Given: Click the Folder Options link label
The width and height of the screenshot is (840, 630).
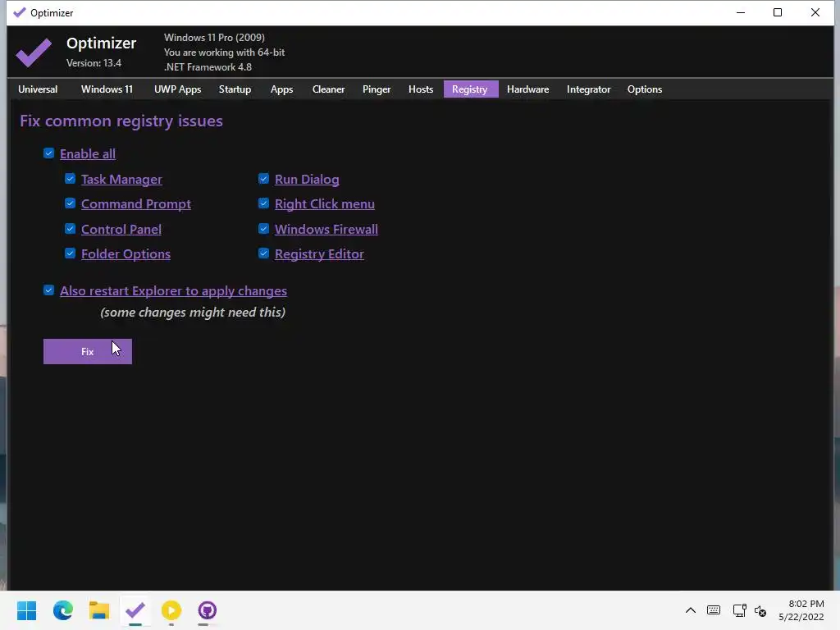Looking at the screenshot, I should click(126, 254).
